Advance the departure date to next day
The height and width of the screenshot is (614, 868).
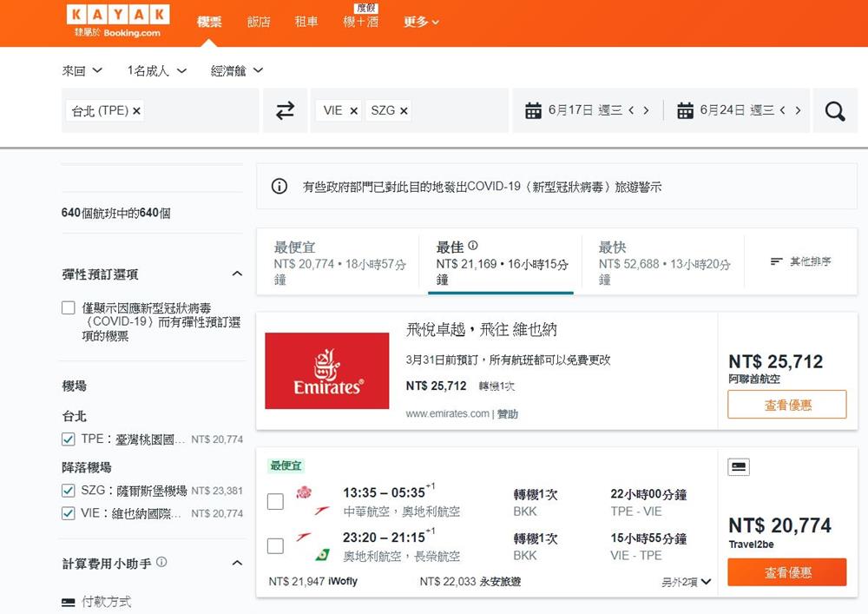tap(646, 110)
